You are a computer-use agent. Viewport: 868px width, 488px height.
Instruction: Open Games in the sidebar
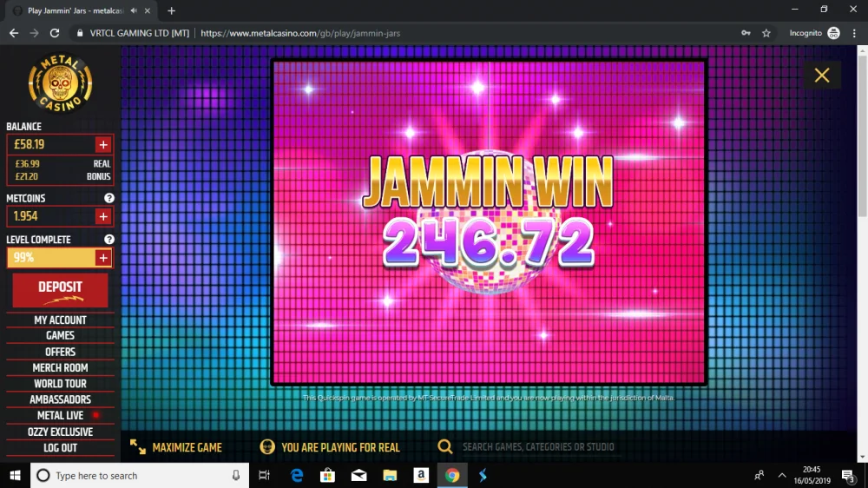click(x=61, y=336)
